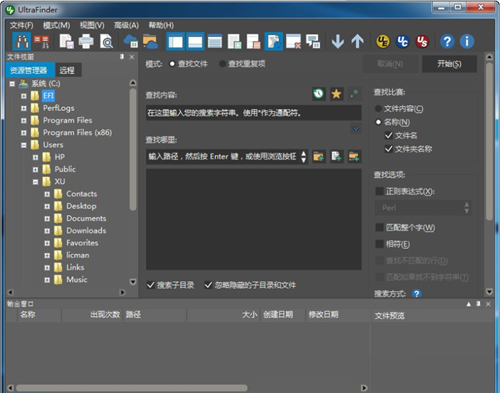500x393 pixels.
Task: Enable the 匹配整个字(W) checkbox
Action: coord(379,227)
